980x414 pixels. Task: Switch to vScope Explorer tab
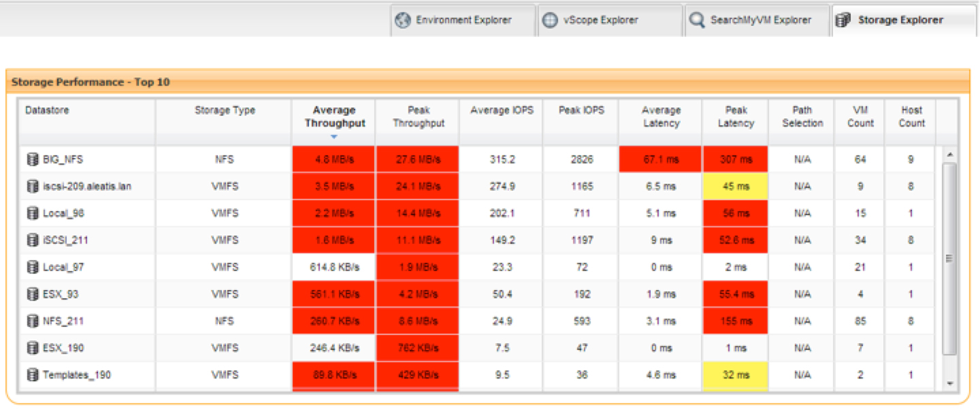click(x=610, y=20)
